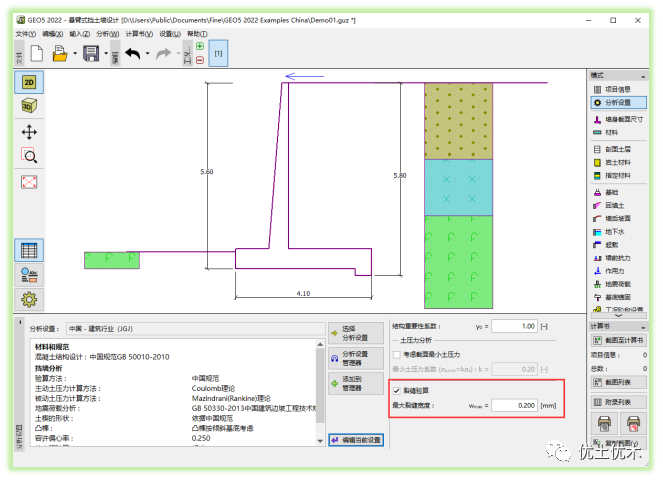Open 回填土 mode
Screen dimensions: 663x481
[618, 205]
